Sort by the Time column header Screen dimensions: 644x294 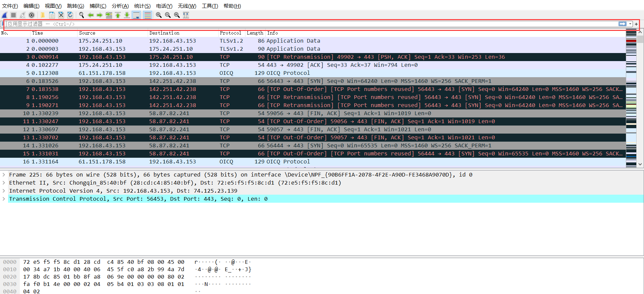click(x=54, y=33)
